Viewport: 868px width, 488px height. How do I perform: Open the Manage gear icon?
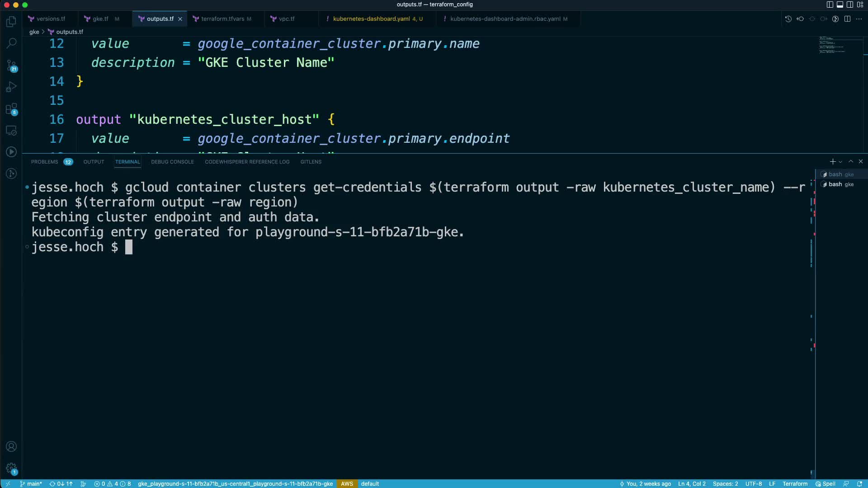click(x=11, y=469)
